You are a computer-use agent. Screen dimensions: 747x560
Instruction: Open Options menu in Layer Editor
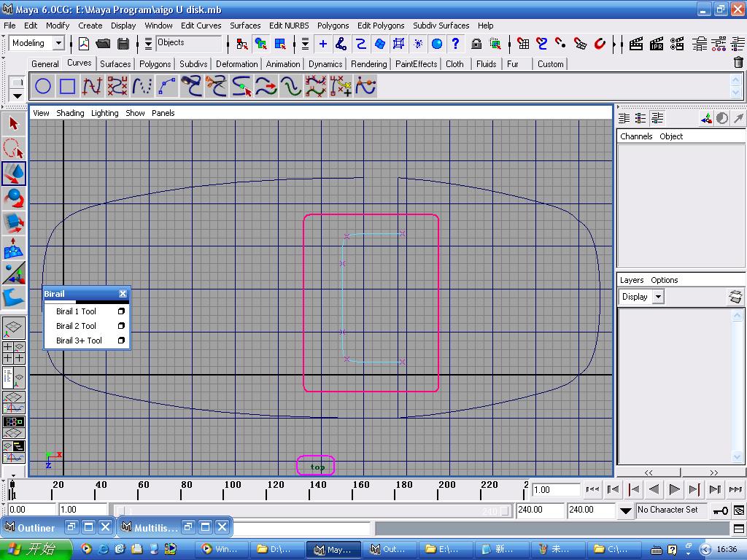[664, 280]
